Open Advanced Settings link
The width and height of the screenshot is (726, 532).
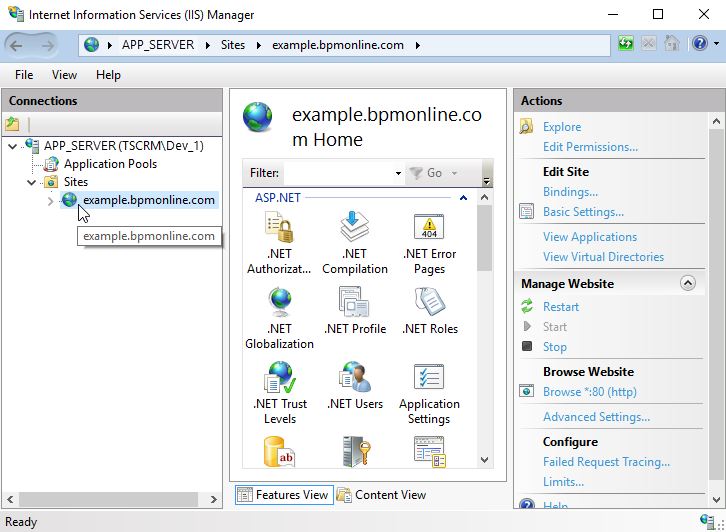coord(596,417)
